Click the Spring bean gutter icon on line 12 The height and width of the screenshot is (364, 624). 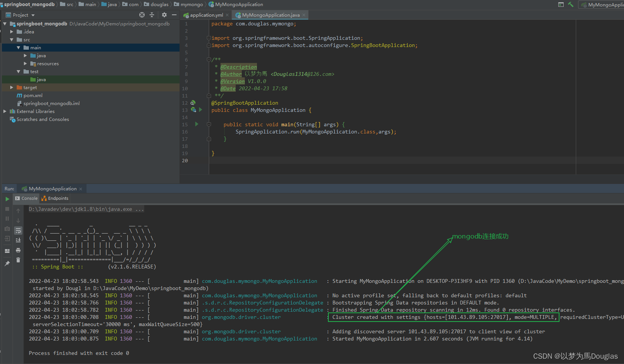coord(193,103)
